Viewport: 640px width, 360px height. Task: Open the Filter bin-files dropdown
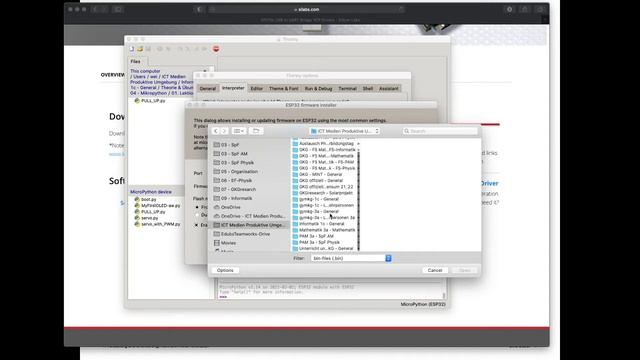coord(351,258)
